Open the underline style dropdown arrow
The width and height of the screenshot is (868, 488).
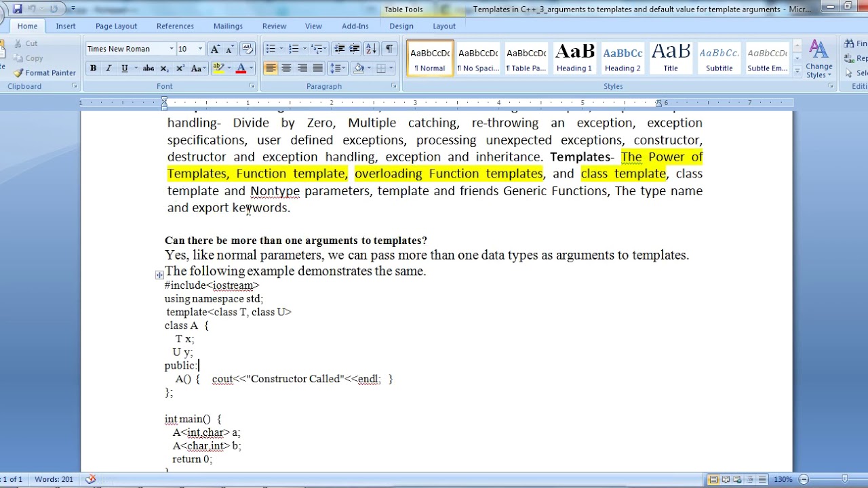point(136,68)
